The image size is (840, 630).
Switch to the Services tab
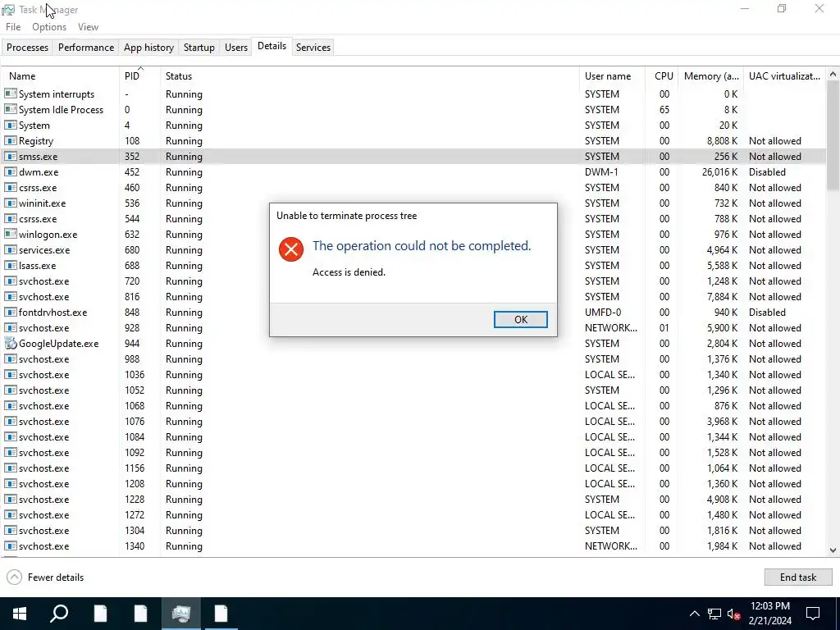point(313,47)
